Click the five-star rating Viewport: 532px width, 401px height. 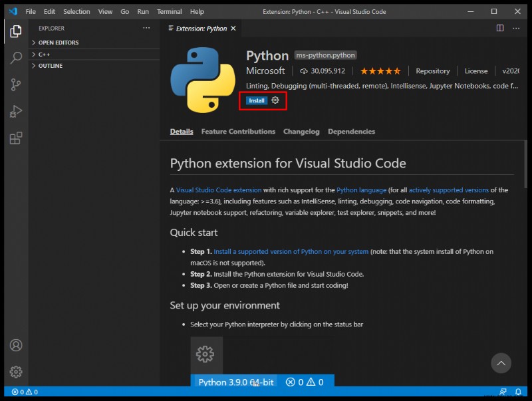[380, 71]
